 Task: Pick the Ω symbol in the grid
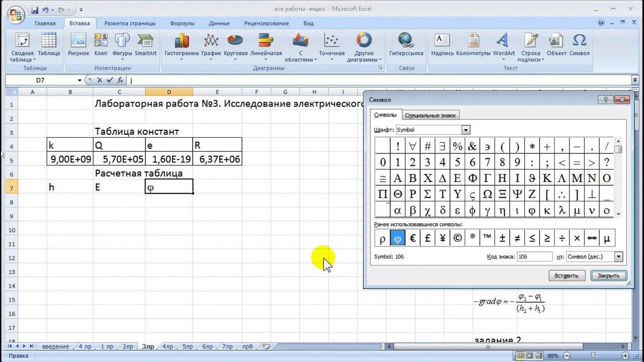pyautogui.click(x=487, y=194)
